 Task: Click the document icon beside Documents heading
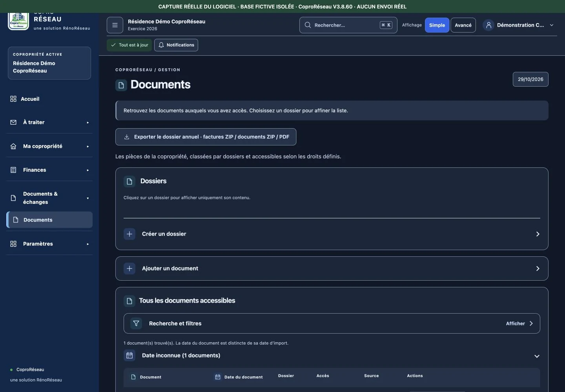121,85
